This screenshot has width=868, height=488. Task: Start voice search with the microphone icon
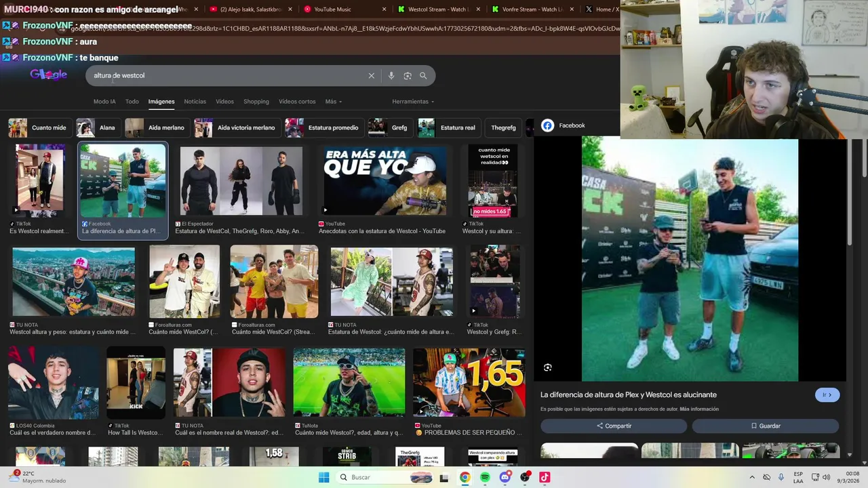click(391, 76)
